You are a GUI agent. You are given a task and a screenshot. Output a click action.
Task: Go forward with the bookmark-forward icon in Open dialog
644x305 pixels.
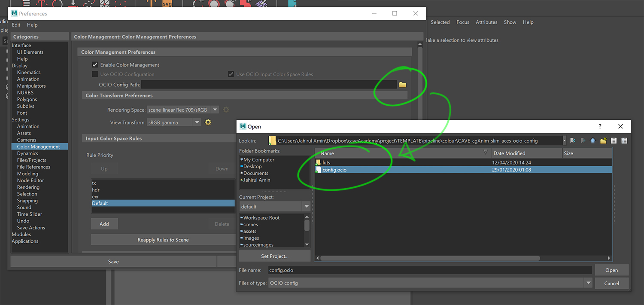tap(583, 140)
